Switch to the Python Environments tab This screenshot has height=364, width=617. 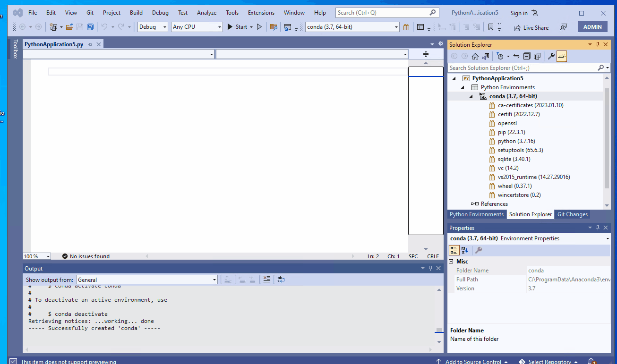click(x=477, y=214)
